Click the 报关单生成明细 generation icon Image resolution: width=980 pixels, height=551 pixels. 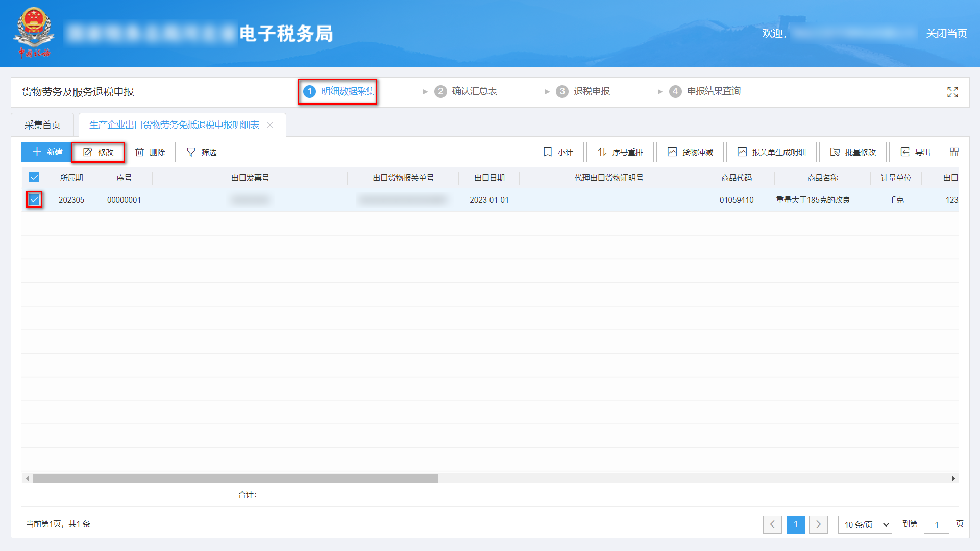point(741,152)
